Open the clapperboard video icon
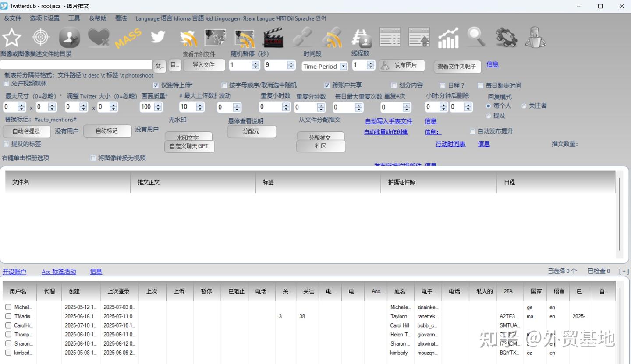Image resolution: width=631 pixels, height=364 pixels. [x=273, y=38]
